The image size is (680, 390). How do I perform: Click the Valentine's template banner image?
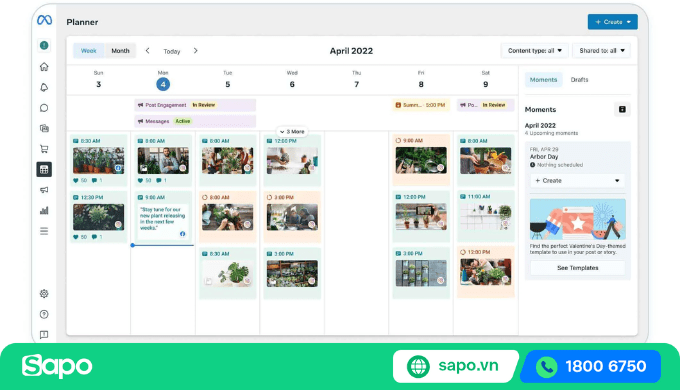coord(578,219)
